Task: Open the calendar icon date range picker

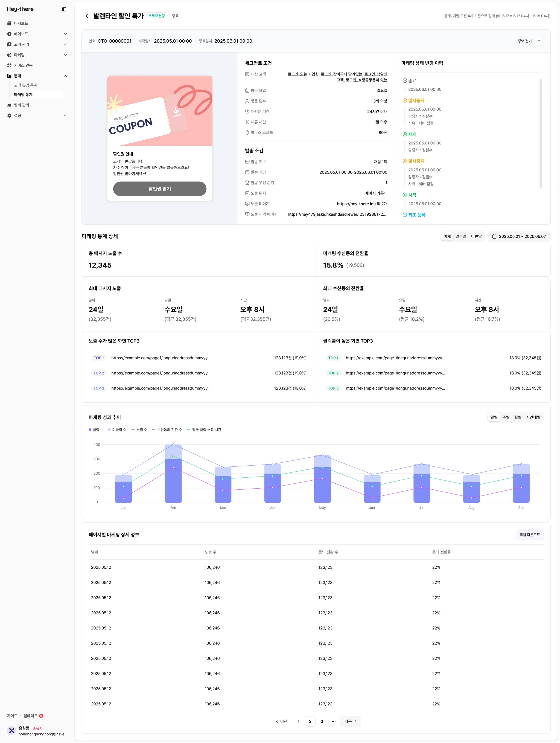Action: point(494,236)
